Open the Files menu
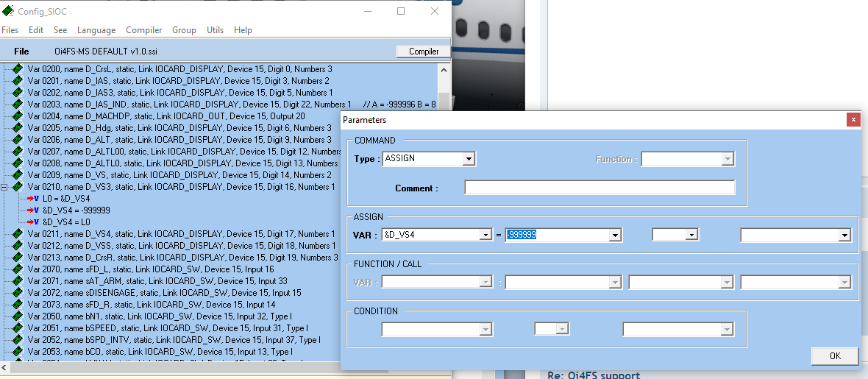This screenshot has height=379, width=868. point(10,30)
